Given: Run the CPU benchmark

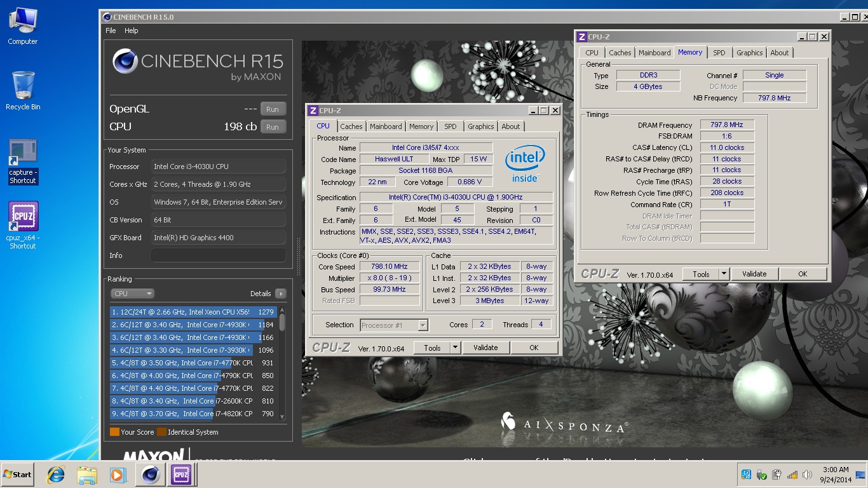Looking at the screenshot, I should tap(273, 127).
